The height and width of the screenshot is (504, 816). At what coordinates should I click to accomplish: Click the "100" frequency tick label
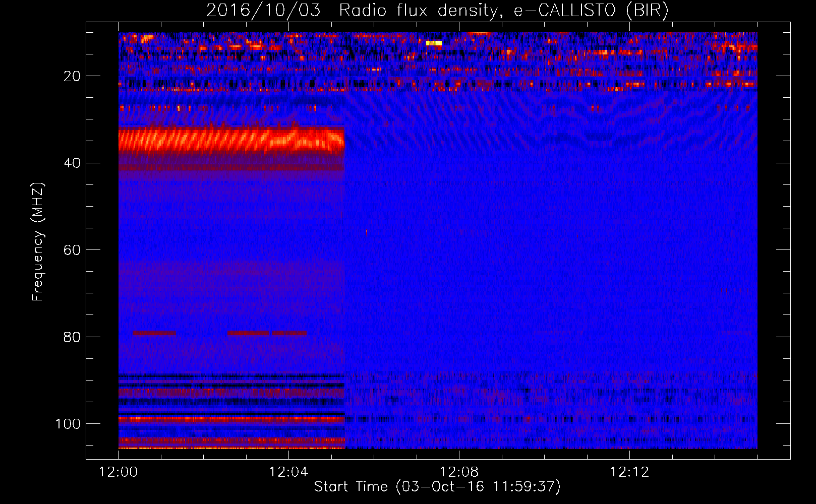click(68, 424)
